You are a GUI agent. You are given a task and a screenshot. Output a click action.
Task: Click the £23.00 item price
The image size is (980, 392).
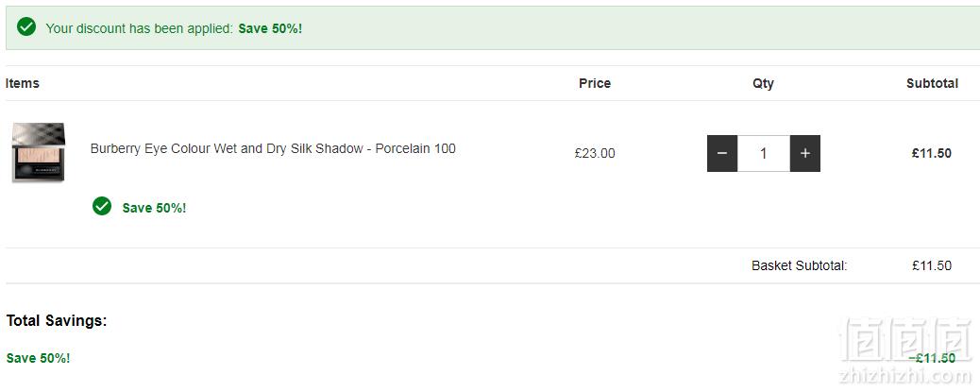pyautogui.click(x=595, y=153)
